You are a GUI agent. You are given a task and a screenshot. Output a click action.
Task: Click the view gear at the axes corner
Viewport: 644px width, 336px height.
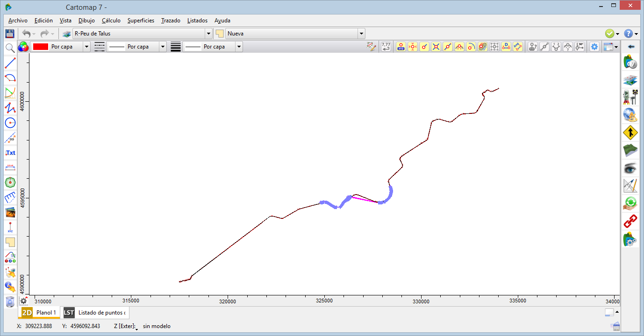point(23,301)
